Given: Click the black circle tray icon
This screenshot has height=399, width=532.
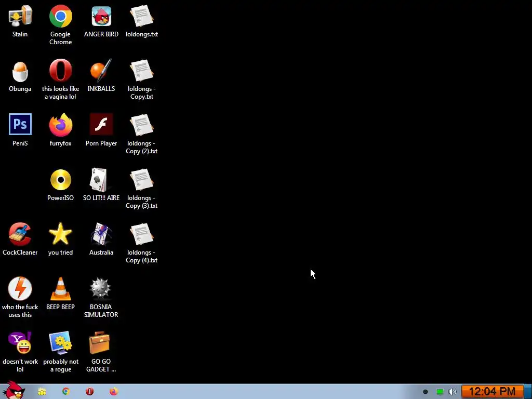Looking at the screenshot, I should (x=425, y=392).
